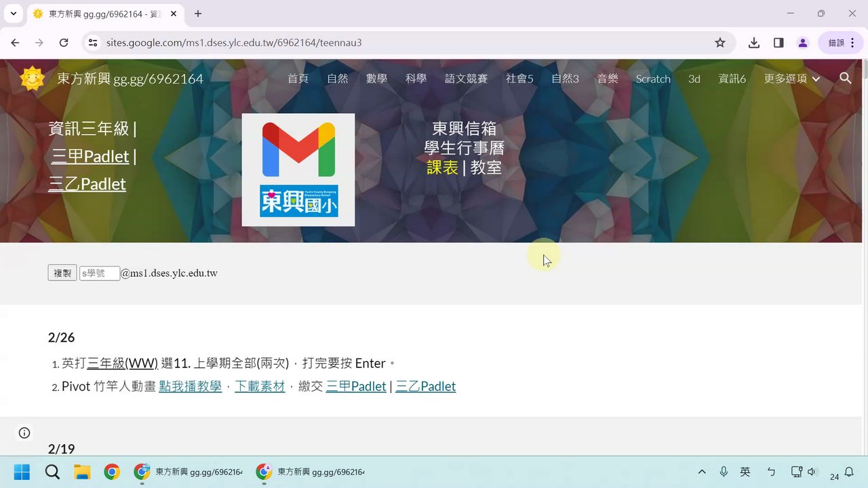
Task: Open Windows taskbar search icon
Action: [52, 472]
